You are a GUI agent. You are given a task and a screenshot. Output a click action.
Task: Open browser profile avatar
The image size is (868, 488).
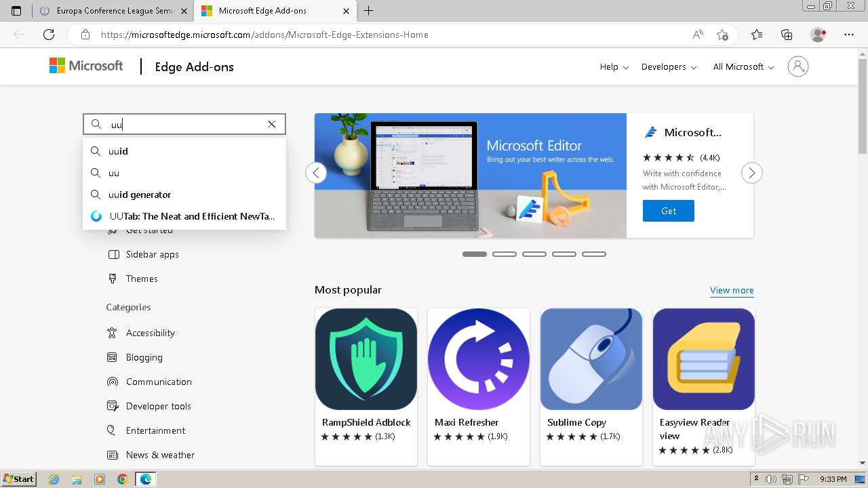pos(818,35)
